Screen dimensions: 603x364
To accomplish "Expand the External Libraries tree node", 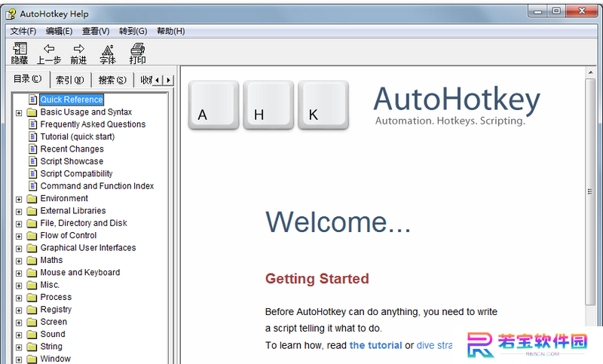I will 19,212.
